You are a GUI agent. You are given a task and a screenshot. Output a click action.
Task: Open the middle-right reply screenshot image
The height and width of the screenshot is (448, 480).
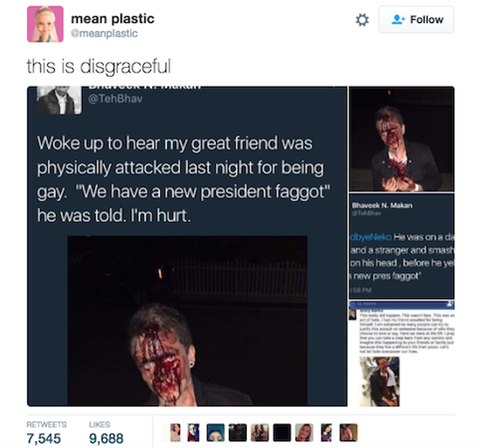tap(402, 246)
